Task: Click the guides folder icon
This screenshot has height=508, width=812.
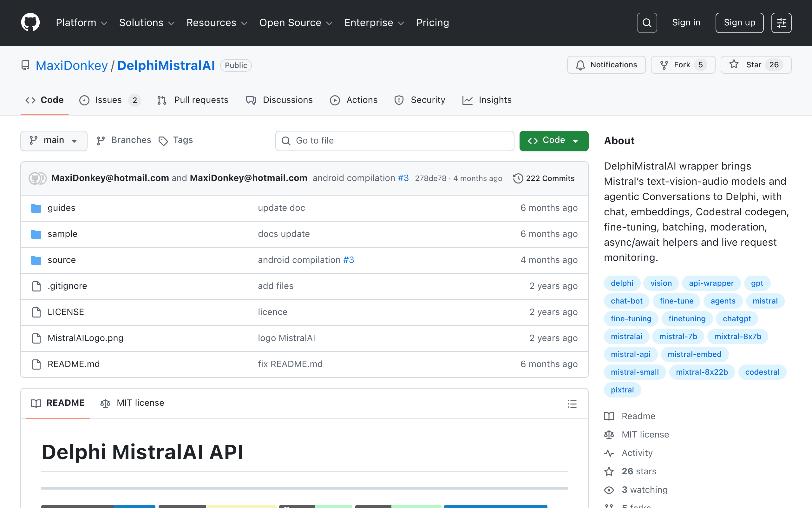Action: pos(36,208)
